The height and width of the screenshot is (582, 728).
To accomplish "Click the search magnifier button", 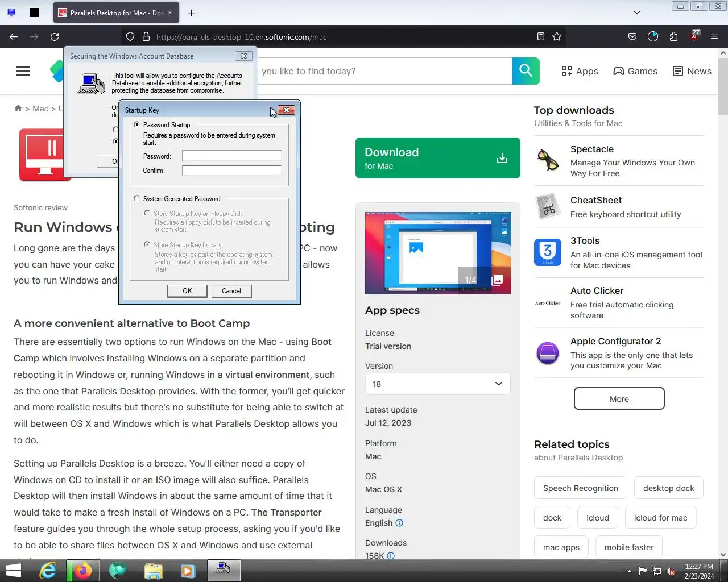I will (526, 71).
